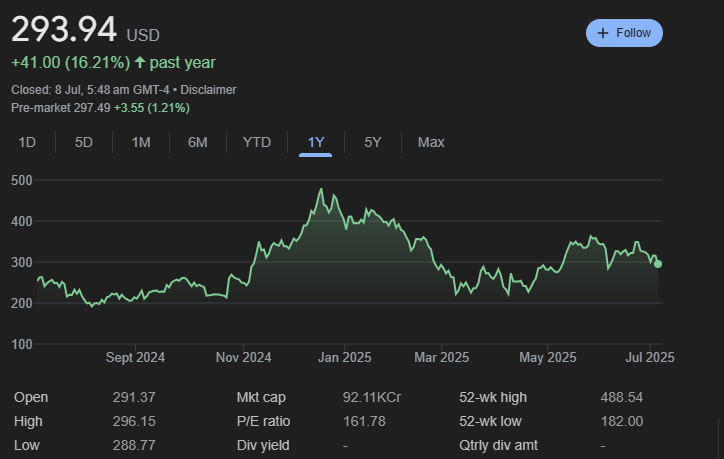Click the 52-wk high value 488.54
This screenshot has width=724, height=459.
(621, 397)
